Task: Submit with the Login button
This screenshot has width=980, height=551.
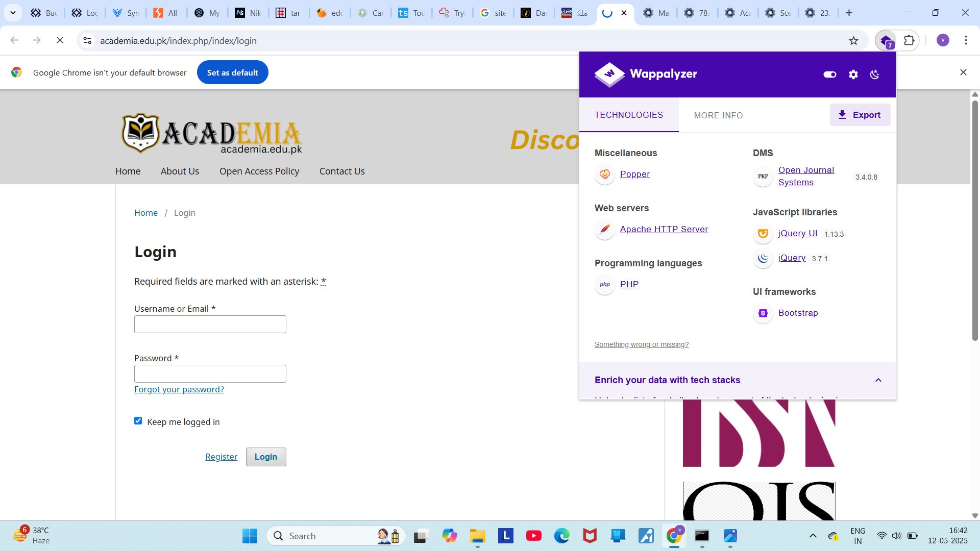Action: (x=266, y=457)
